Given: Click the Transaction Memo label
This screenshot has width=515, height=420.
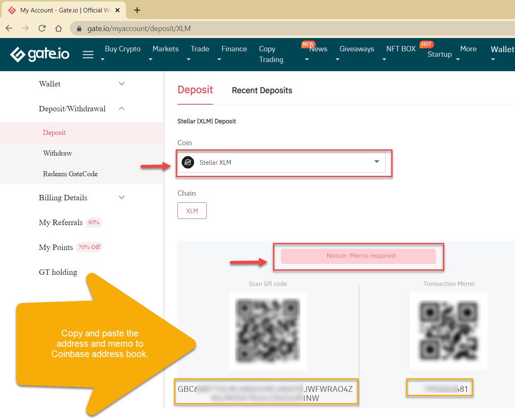Looking at the screenshot, I should 449,284.
